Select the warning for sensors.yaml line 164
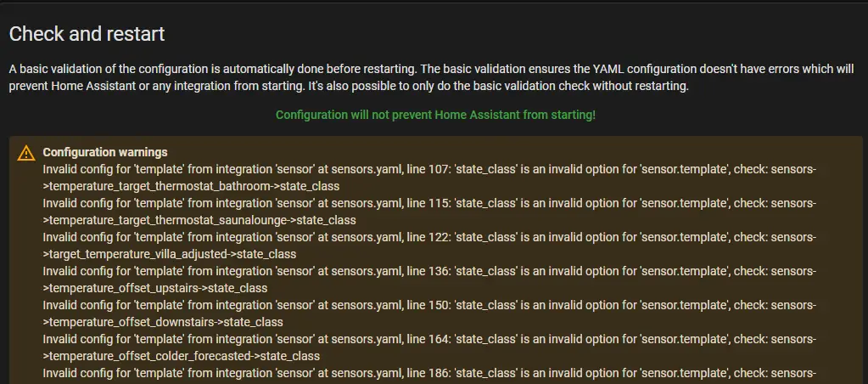The height and width of the screenshot is (384, 868). [x=429, y=339]
